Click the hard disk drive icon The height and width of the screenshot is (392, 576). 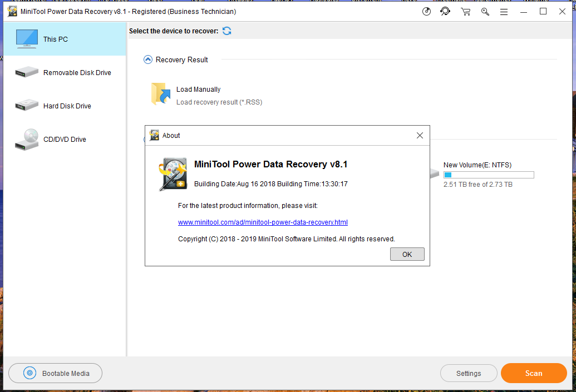[x=27, y=105]
